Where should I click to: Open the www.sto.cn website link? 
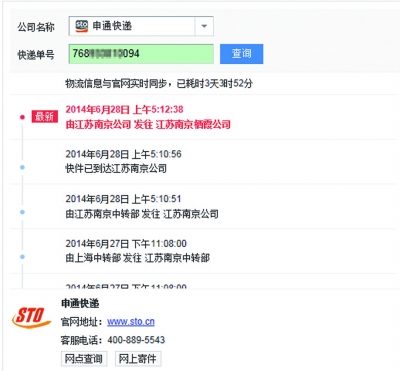(131, 322)
